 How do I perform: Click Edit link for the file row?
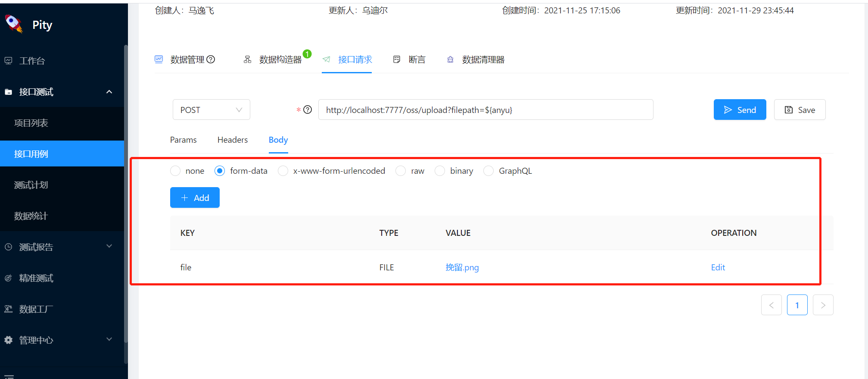[x=718, y=267]
